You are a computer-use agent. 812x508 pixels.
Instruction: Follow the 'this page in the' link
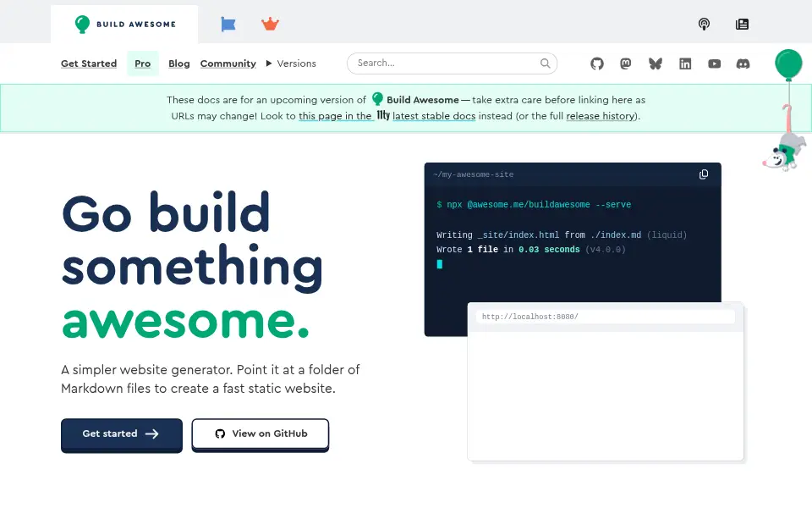[335, 116]
